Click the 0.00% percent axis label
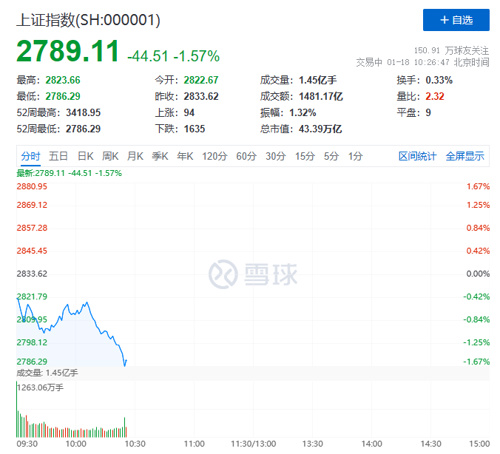The width and height of the screenshot is (500, 454). click(x=478, y=274)
